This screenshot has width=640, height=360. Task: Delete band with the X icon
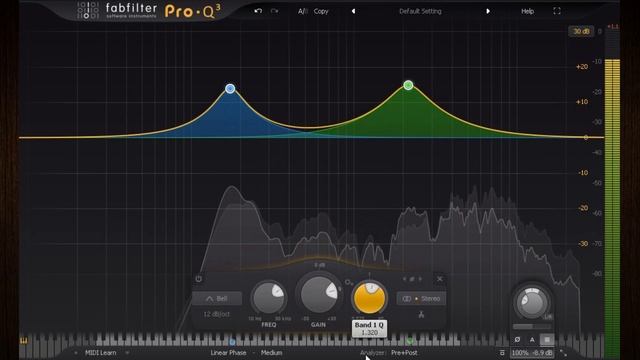[440, 279]
